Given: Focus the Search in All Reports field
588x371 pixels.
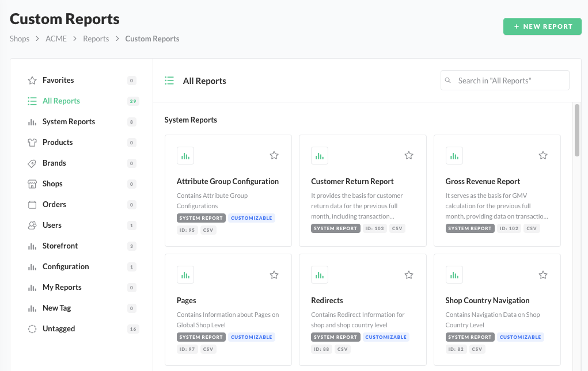Looking at the screenshot, I should [x=510, y=81].
